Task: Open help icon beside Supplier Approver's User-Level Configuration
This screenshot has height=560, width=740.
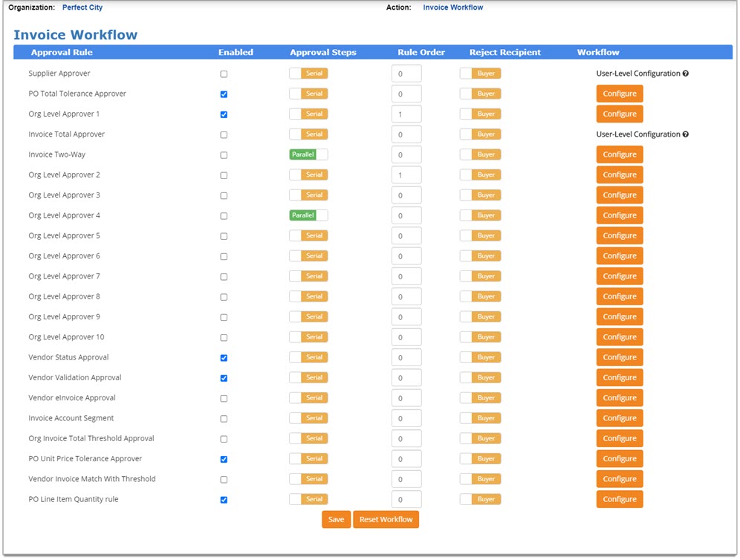Action: pos(684,74)
